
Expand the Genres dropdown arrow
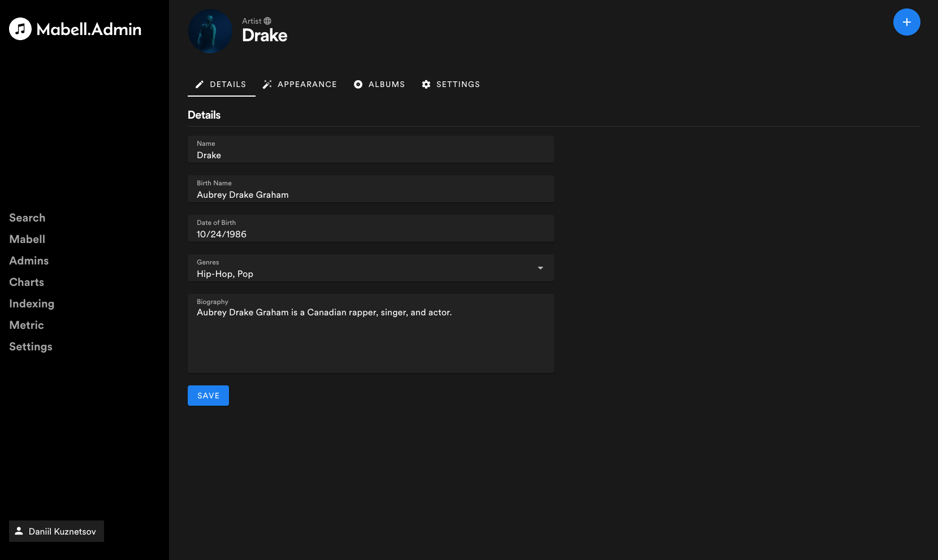pos(541,268)
